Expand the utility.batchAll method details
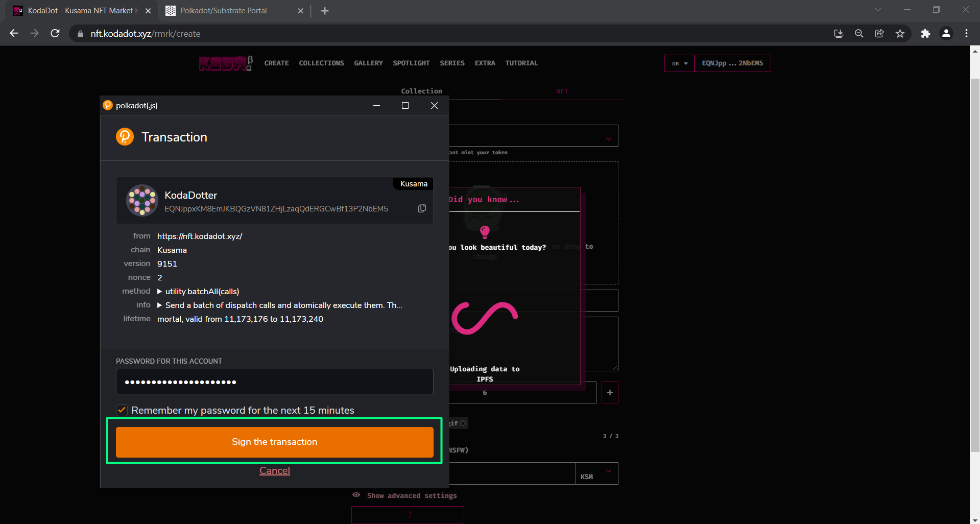Viewport: 980px width, 524px height. (160, 292)
